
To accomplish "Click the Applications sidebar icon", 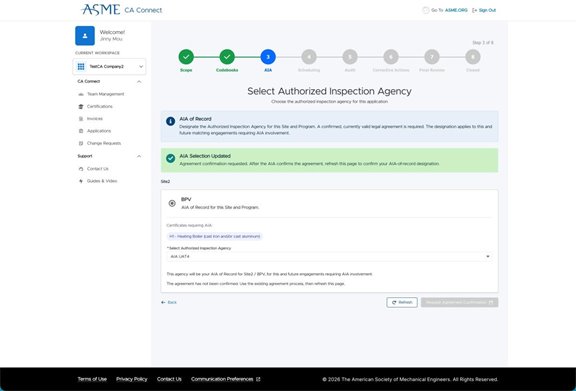I will [81, 131].
